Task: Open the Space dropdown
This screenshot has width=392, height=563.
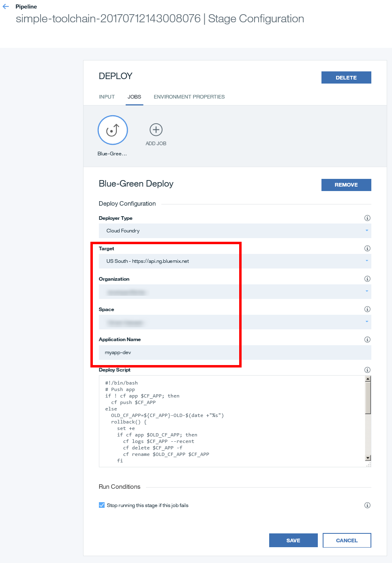Action: 235,322
